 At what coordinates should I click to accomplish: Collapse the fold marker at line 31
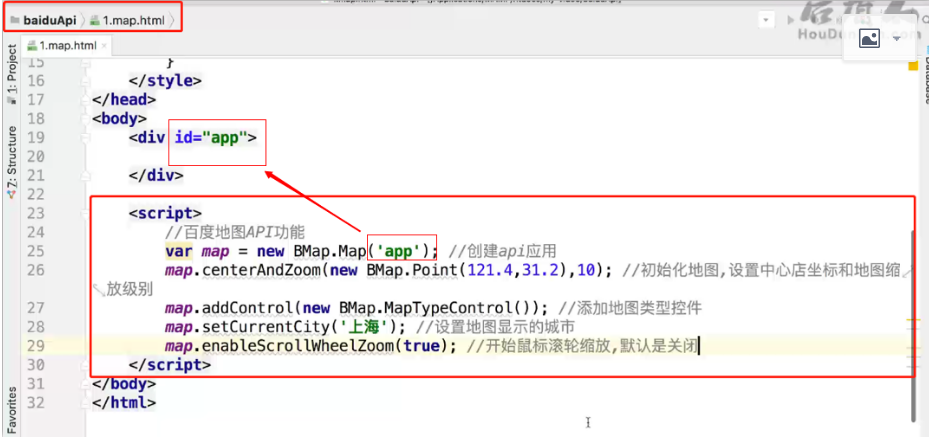coord(87,384)
